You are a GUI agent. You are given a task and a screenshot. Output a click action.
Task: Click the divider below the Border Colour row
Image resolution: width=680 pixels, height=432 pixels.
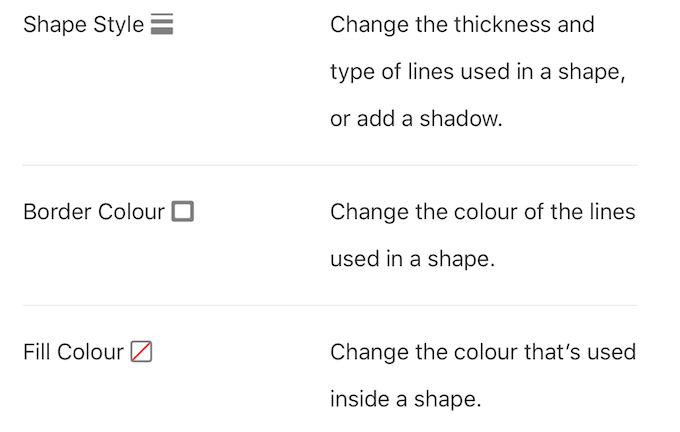coord(330,305)
